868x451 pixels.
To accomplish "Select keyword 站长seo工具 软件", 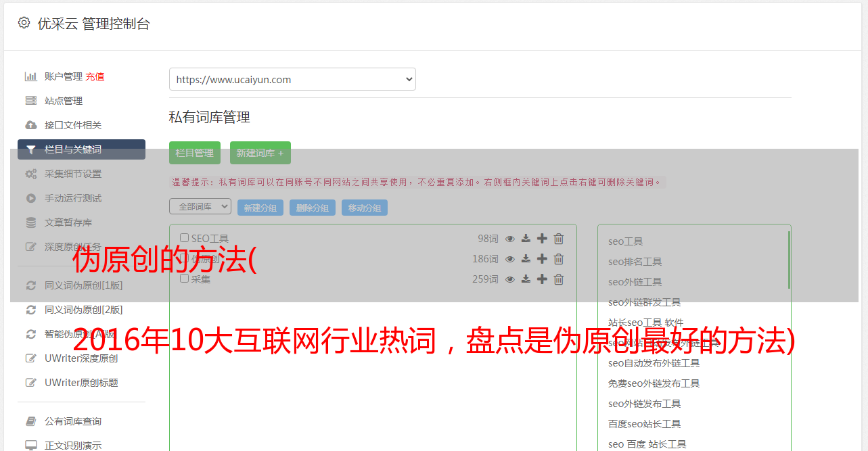I will (x=645, y=323).
